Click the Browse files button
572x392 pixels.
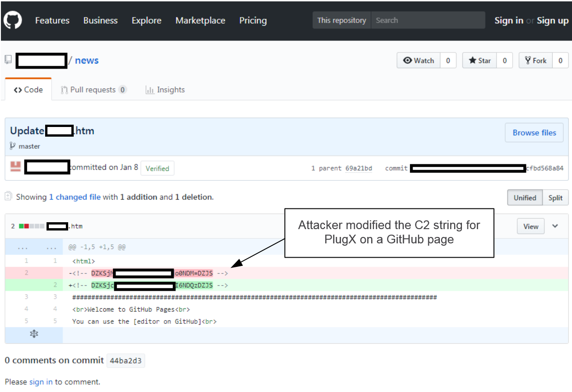click(x=534, y=133)
